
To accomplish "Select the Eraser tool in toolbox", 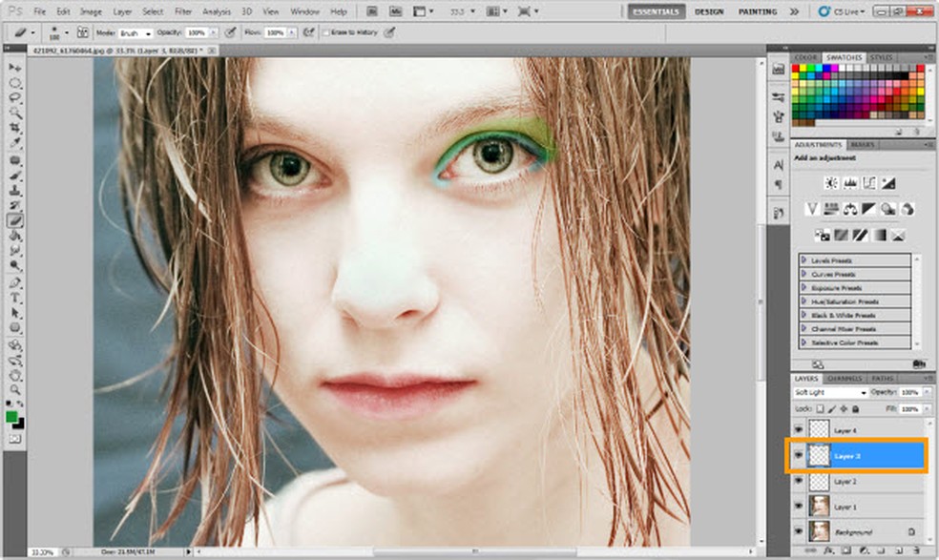I will coord(15,220).
